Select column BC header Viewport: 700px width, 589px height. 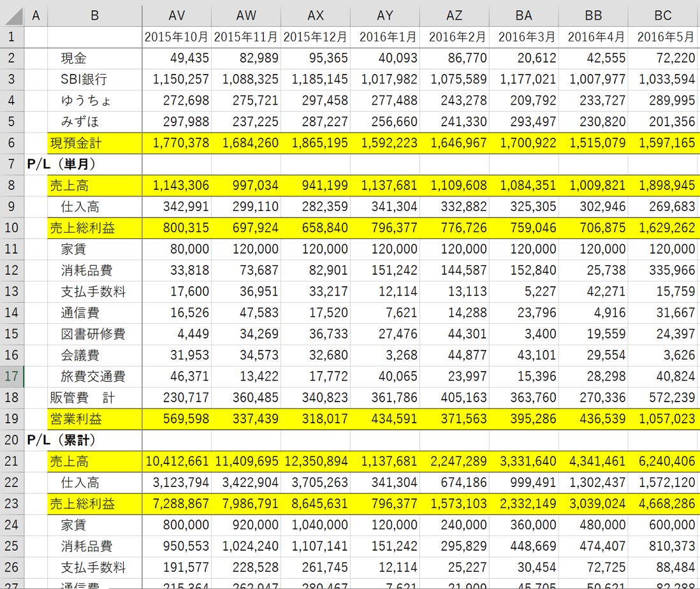(x=664, y=15)
